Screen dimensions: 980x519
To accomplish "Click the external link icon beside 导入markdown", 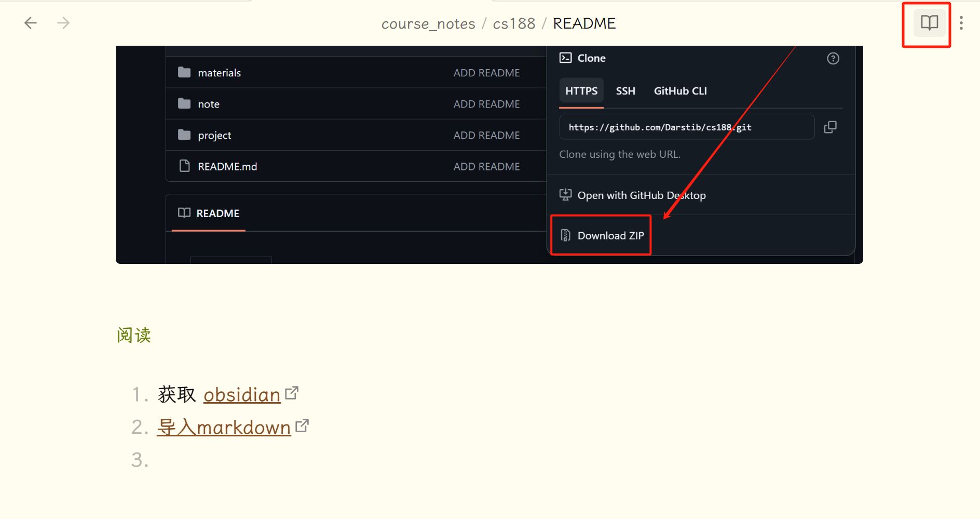I will click(302, 425).
